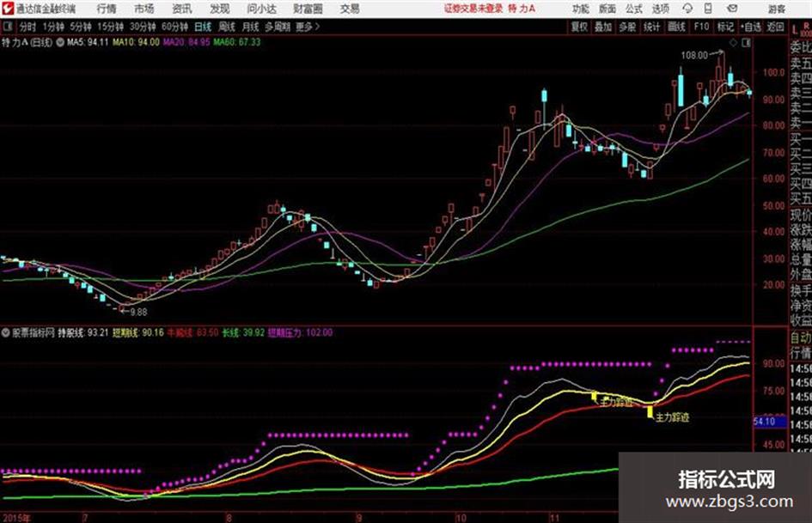This screenshot has height=523, width=812.
Task: Click the R icon in side panel header
Action: click(x=806, y=26)
